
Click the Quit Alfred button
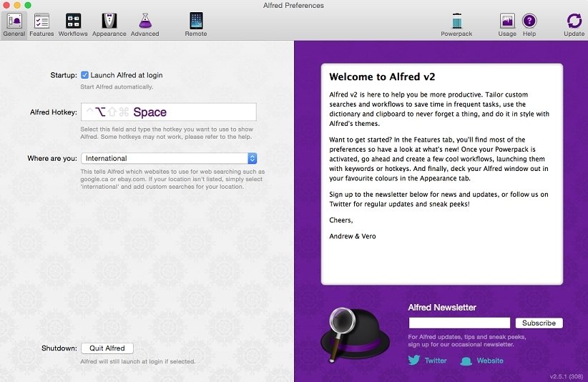pos(107,348)
